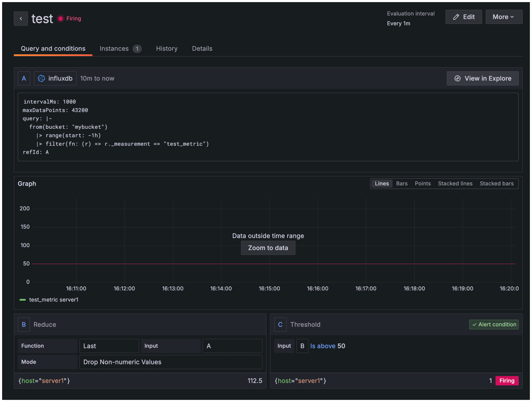Screen dimensions: 532x402
Task: Switch graph style to Bars
Action: (x=402, y=184)
